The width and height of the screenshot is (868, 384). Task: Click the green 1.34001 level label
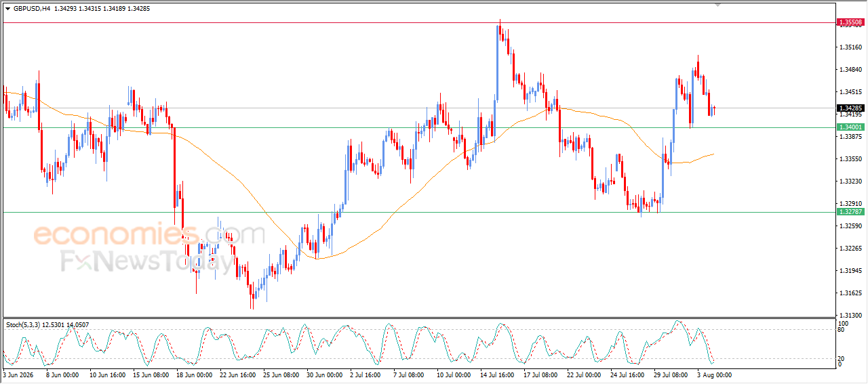coord(850,127)
